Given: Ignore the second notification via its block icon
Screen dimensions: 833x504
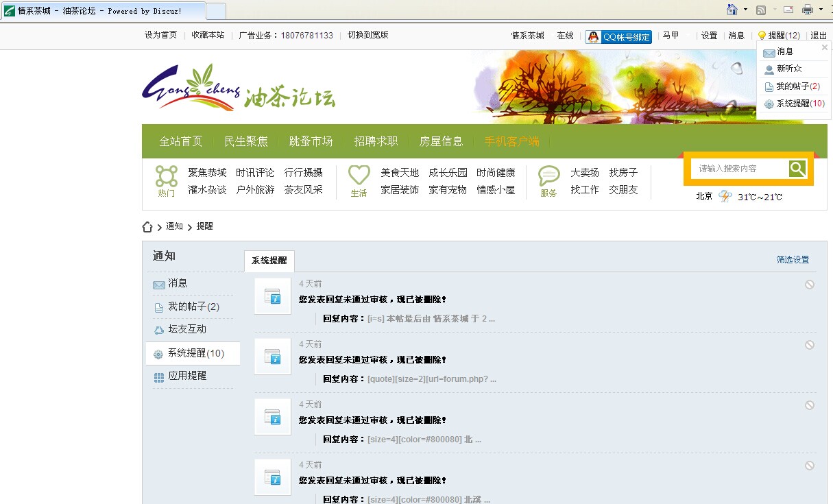Looking at the screenshot, I should pyautogui.click(x=810, y=345).
